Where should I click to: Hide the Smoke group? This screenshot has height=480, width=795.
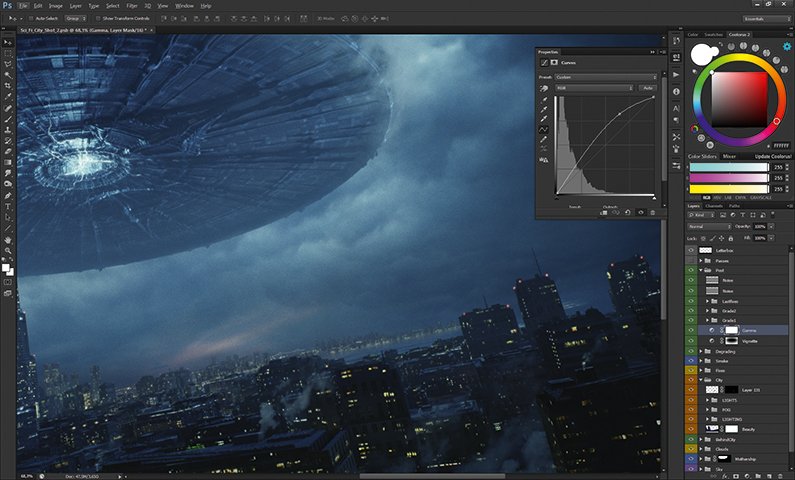click(691, 361)
